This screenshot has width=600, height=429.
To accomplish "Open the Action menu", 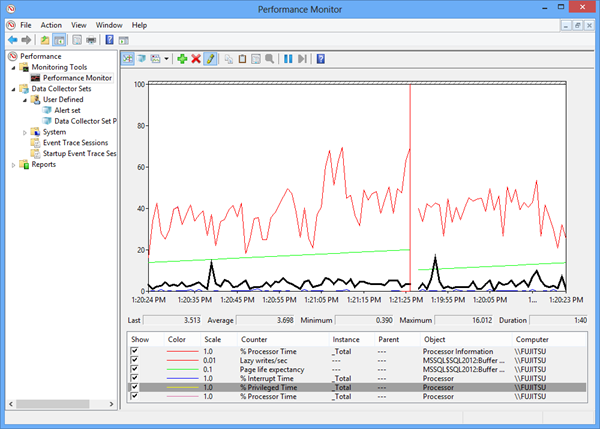I will coord(51,24).
